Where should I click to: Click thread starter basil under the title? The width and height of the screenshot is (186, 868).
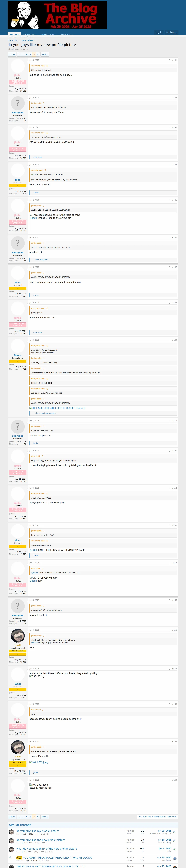[11, 49]
